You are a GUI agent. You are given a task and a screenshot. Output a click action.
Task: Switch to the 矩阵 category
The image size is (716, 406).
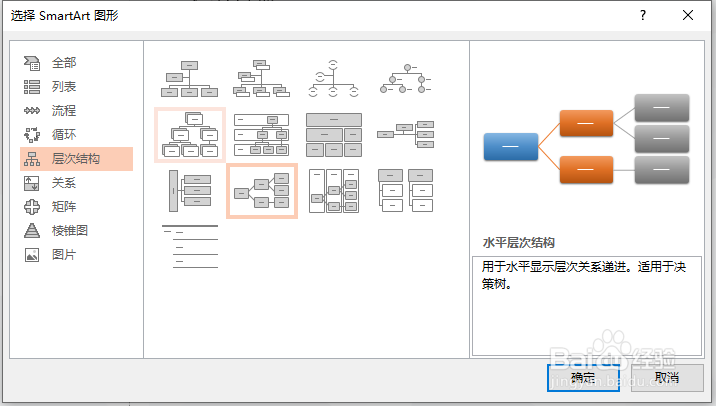[x=64, y=207]
